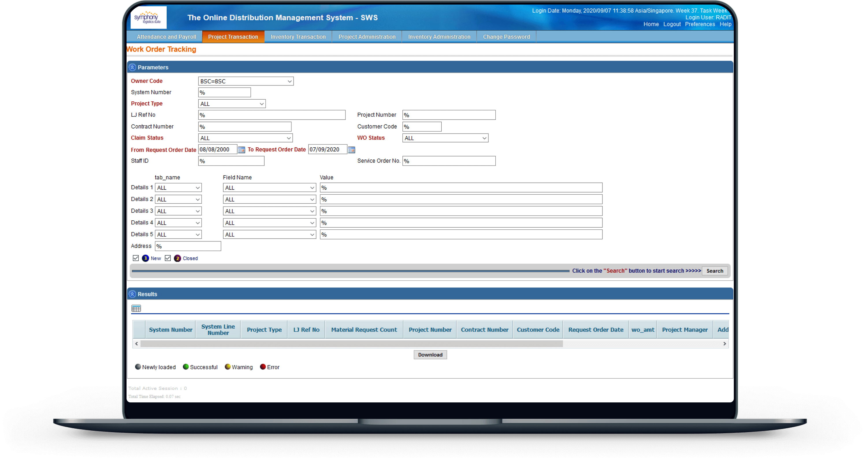Click the Address input field

coord(188,246)
